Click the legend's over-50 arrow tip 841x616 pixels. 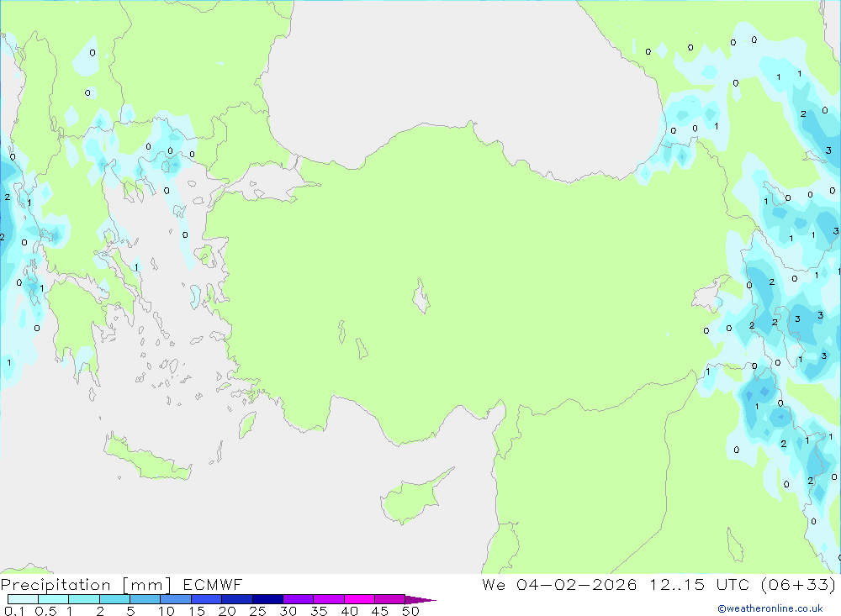421,600
